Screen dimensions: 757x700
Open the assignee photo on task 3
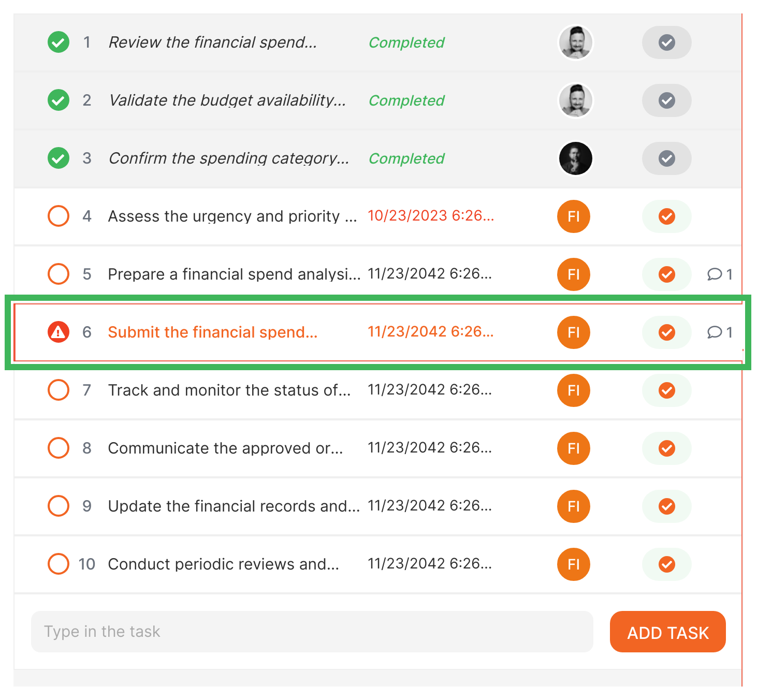[x=575, y=158]
